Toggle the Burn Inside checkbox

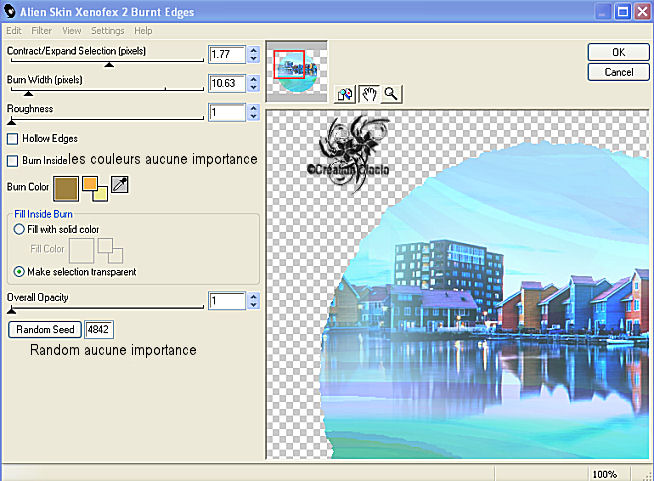13,160
